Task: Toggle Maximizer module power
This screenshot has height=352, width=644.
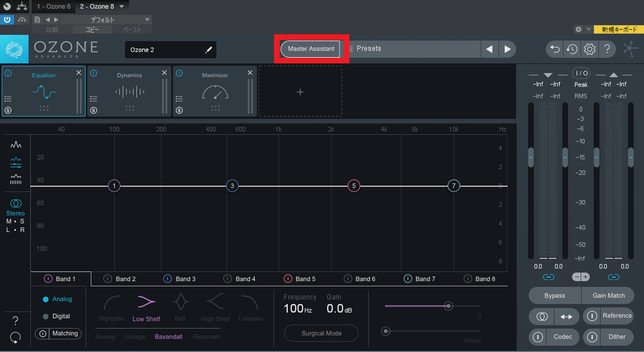Action: coord(179,73)
